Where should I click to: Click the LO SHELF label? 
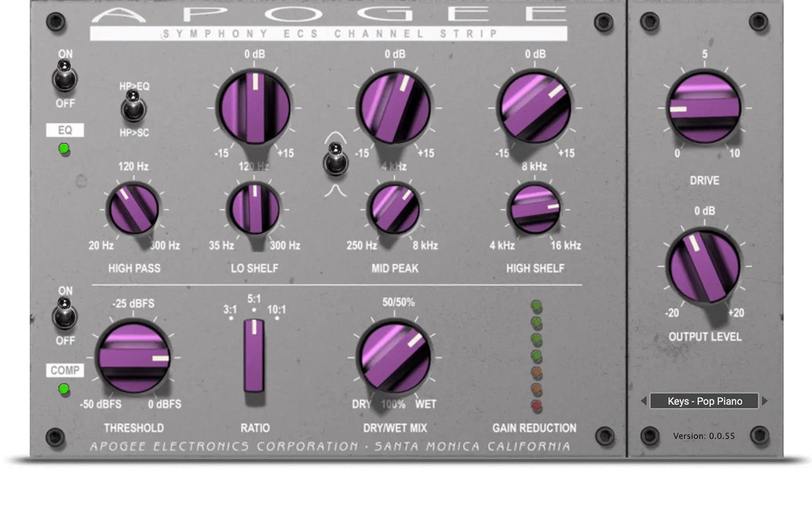click(254, 268)
